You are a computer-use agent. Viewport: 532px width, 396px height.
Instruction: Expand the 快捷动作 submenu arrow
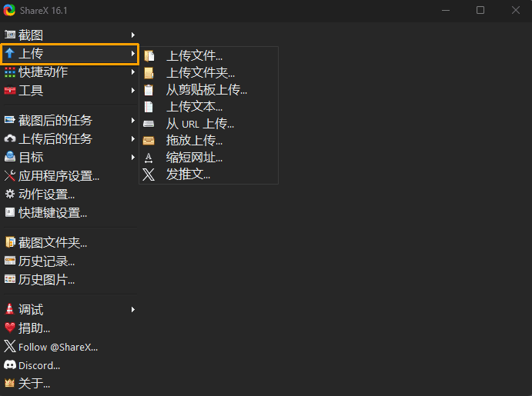click(x=133, y=72)
